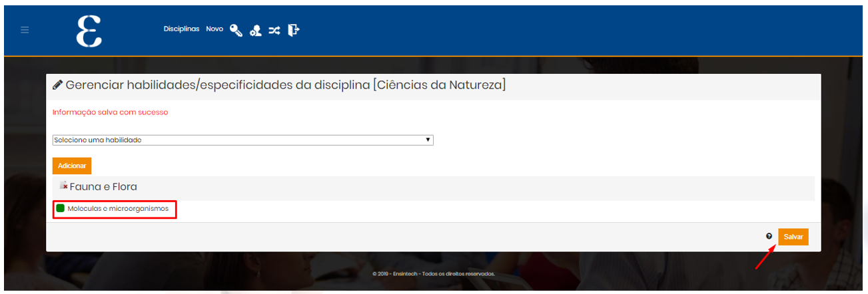Click the help question mark icon
Image resolution: width=868 pixels, height=294 pixels.
(769, 236)
